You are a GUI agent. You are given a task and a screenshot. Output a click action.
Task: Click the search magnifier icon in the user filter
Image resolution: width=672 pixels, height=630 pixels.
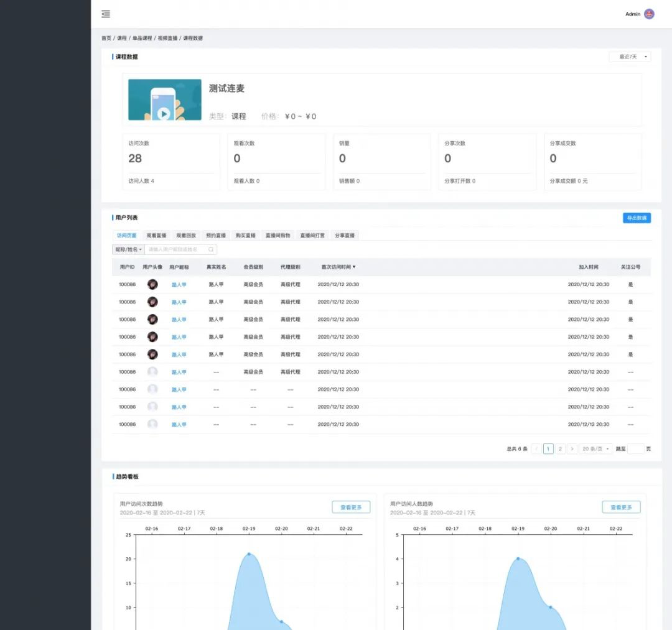(211, 249)
